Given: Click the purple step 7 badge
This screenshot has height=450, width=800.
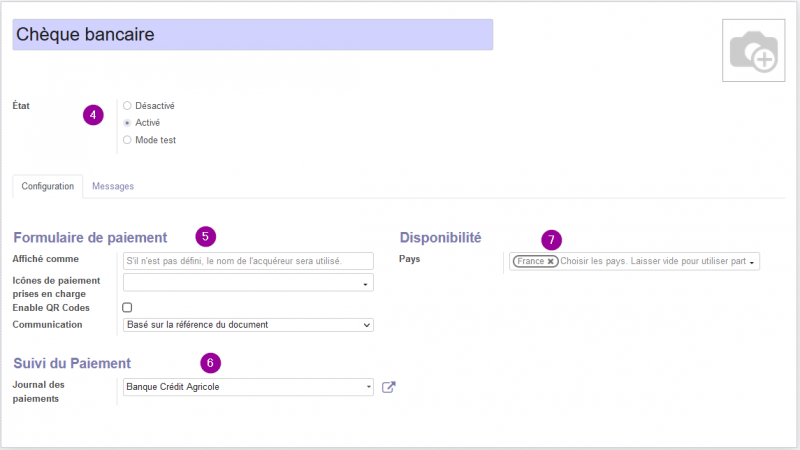Looking at the screenshot, I should pyautogui.click(x=552, y=240).
